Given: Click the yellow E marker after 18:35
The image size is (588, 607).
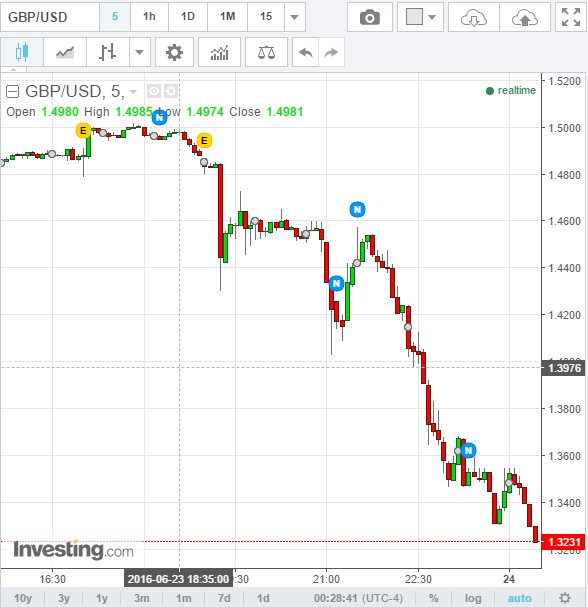Looking at the screenshot, I should pos(204,140).
